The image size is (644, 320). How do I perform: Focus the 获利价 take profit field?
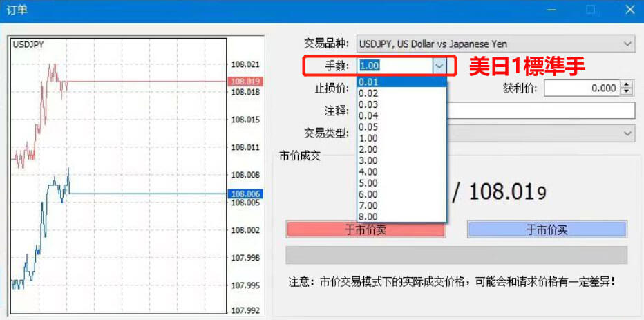[x=582, y=88]
